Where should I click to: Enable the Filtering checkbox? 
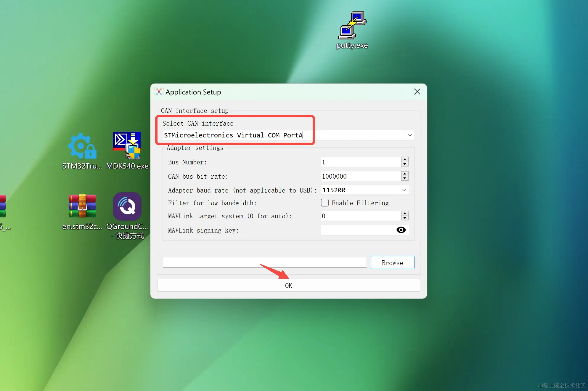point(325,203)
